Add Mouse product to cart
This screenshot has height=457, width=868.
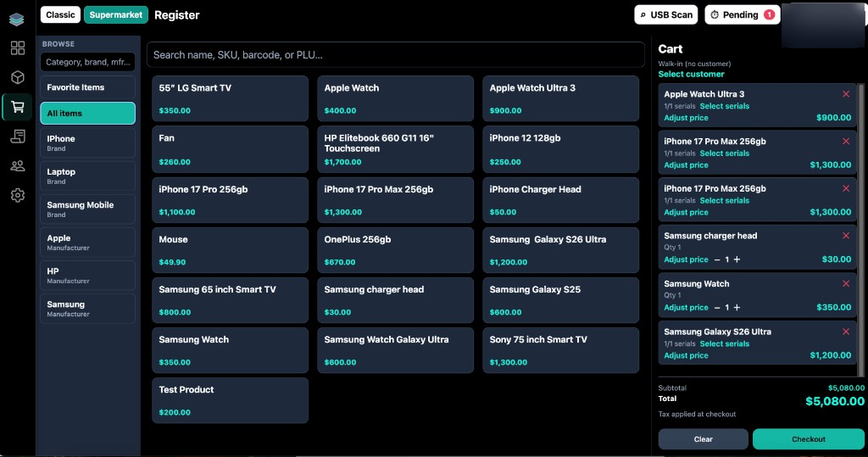(230, 250)
